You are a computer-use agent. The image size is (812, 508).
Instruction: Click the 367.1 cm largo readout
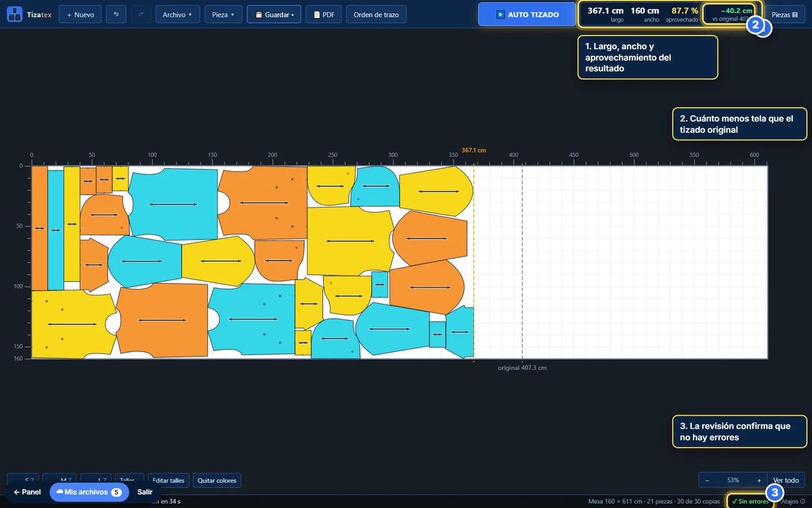(x=605, y=14)
